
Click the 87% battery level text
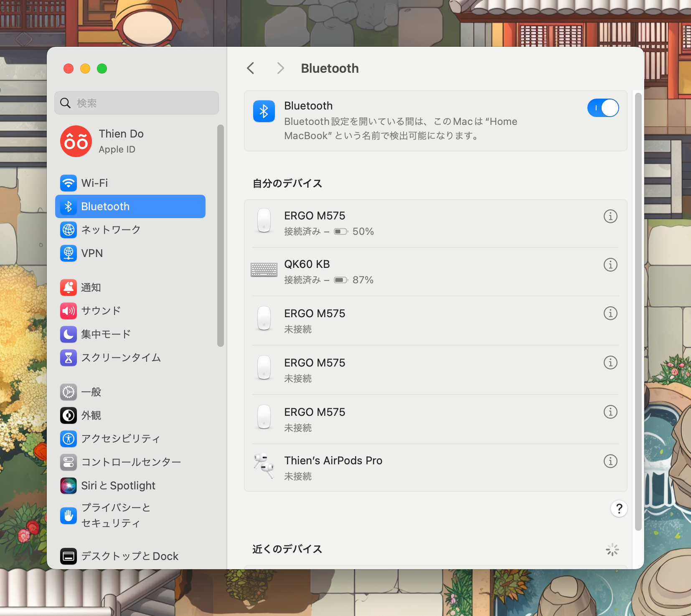pos(363,280)
